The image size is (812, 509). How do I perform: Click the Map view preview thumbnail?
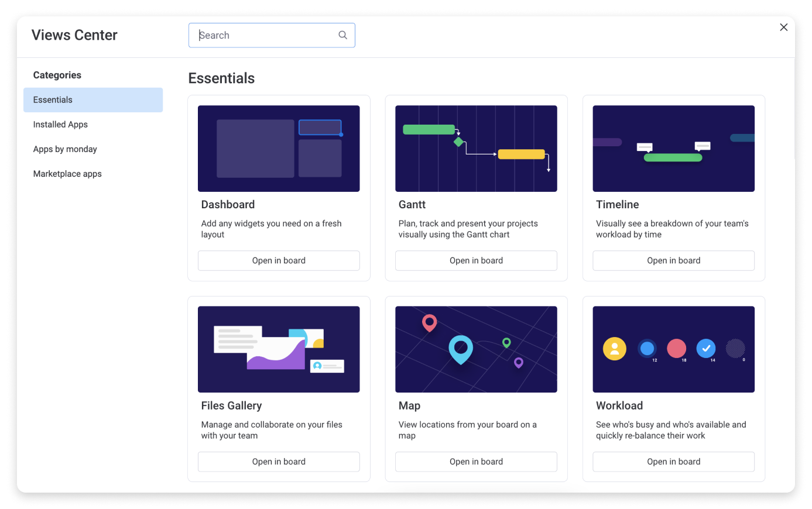coord(476,349)
